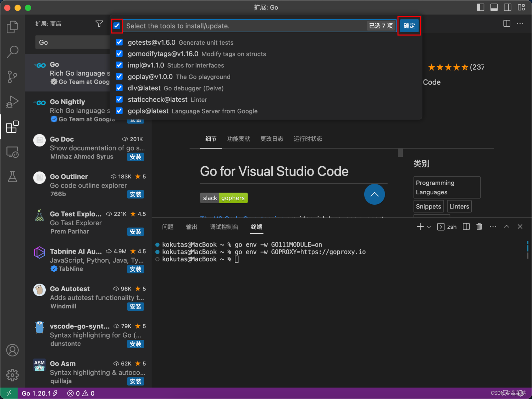
Task: Open the Explorer view in activity bar
Action: [12, 27]
